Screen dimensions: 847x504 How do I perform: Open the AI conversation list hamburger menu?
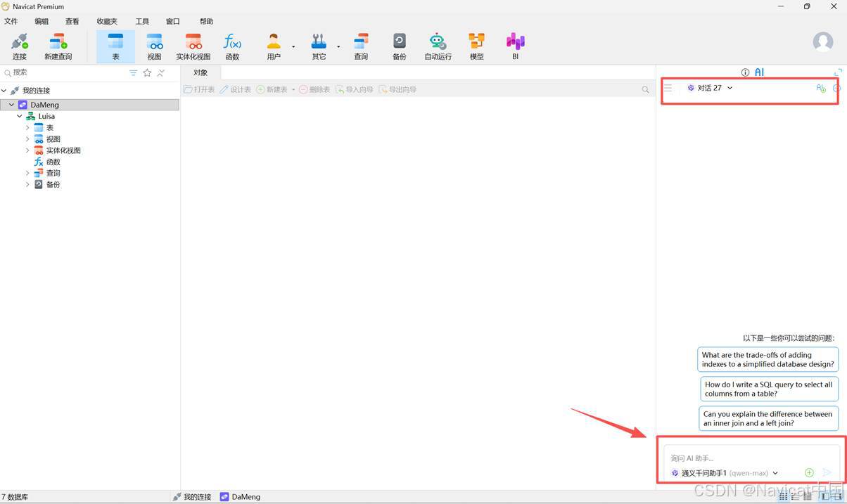pos(668,88)
